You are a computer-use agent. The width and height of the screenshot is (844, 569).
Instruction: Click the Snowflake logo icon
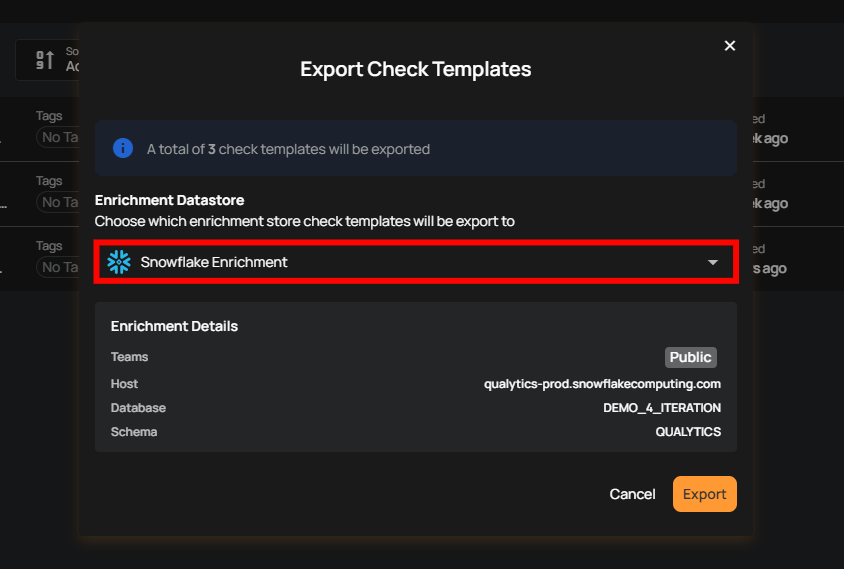pos(119,262)
